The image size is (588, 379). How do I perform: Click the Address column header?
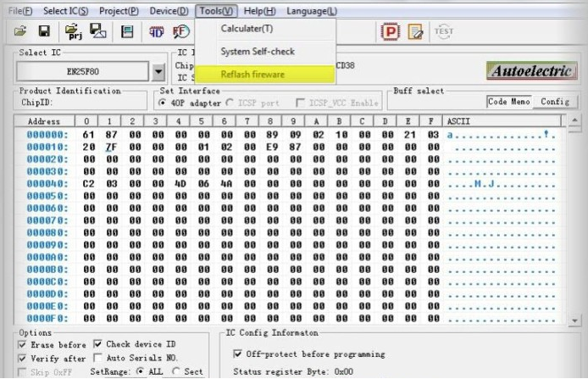(x=44, y=121)
